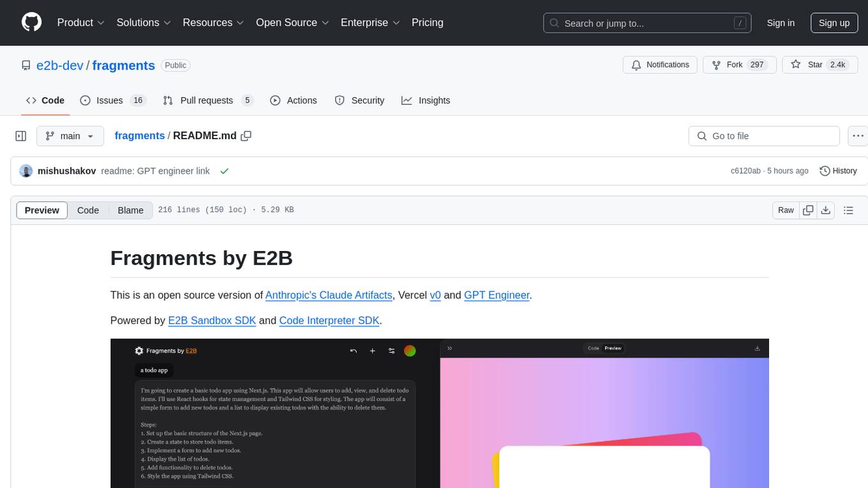
Task: Switch to the Insights tab
Action: tap(426, 100)
